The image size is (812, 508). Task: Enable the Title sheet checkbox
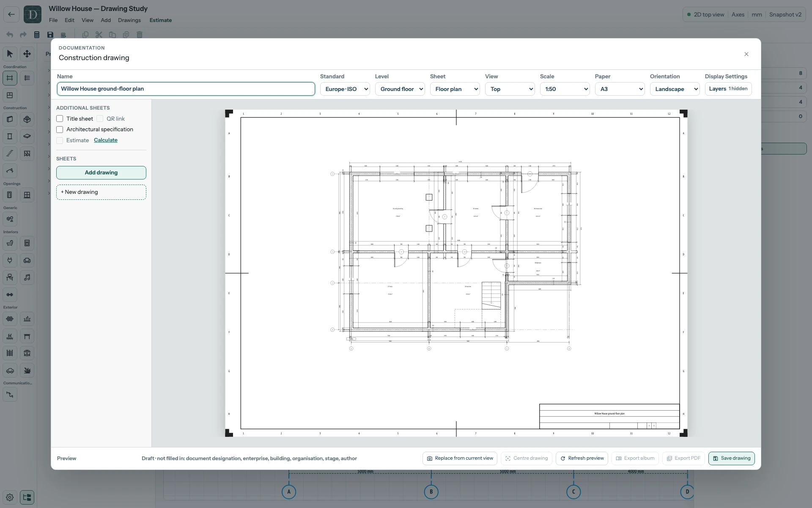click(60, 119)
